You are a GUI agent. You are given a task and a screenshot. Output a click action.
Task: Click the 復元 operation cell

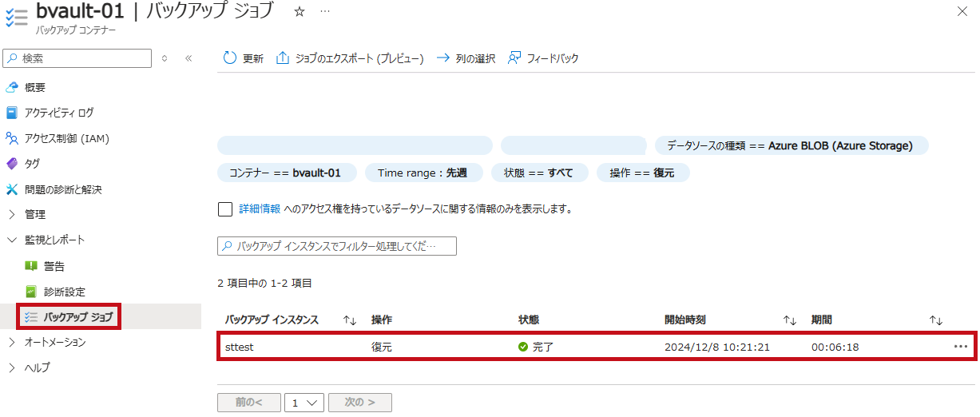(382, 347)
